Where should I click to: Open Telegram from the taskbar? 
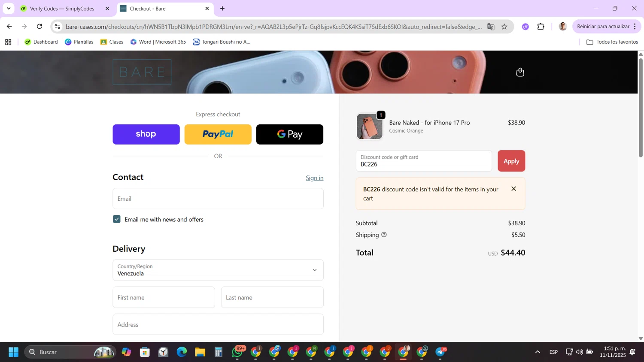(440, 352)
